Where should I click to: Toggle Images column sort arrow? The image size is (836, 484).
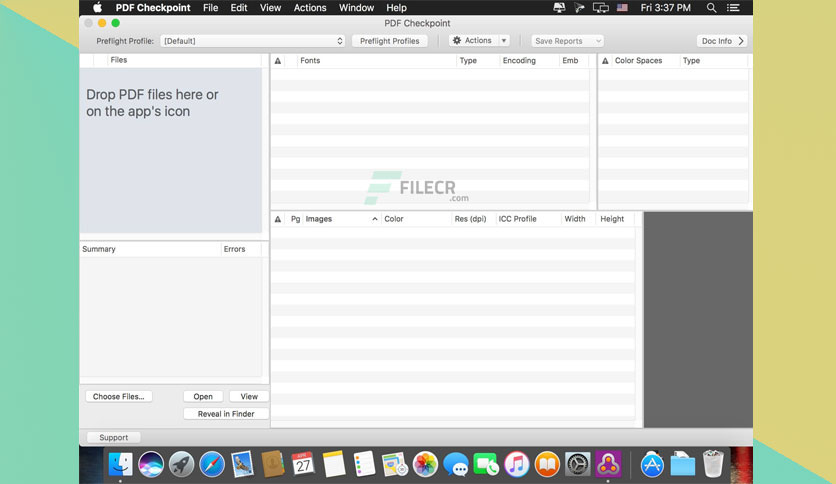pos(375,219)
